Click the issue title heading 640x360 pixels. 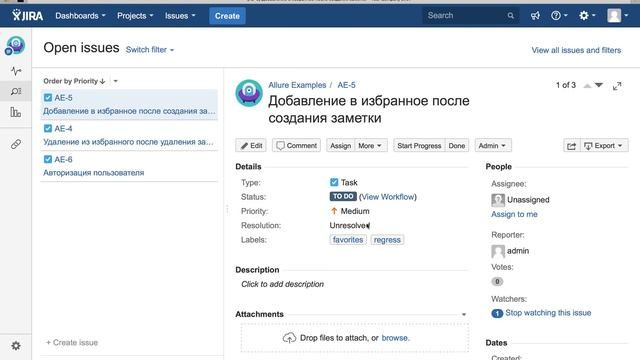[x=369, y=109]
